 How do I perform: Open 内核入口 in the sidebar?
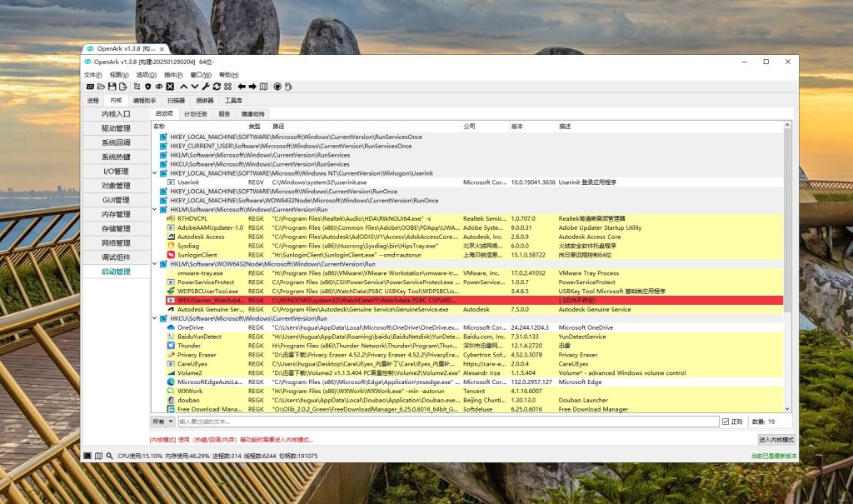[x=116, y=114]
